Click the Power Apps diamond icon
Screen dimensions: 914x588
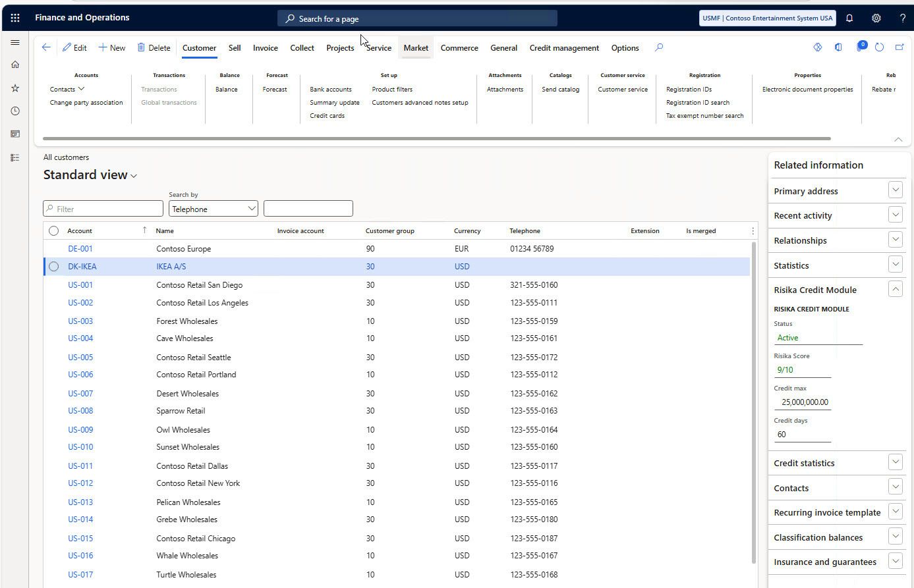coord(818,47)
